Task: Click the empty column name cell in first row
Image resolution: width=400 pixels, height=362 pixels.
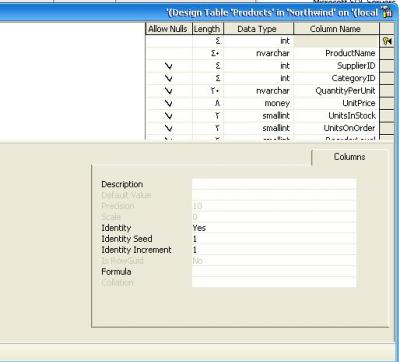Action: pyautogui.click(x=336, y=41)
